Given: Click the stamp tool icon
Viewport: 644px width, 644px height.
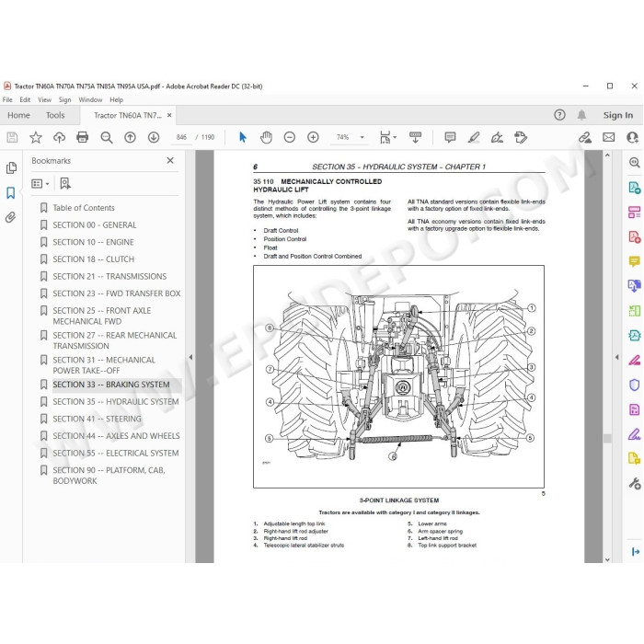Looking at the screenshot, I should pos(521,137).
